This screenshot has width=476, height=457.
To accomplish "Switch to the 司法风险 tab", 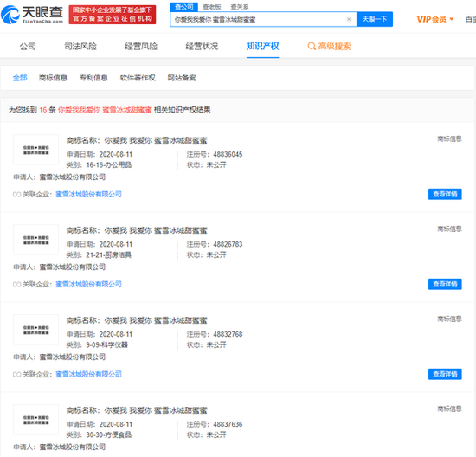I will [x=80, y=46].
